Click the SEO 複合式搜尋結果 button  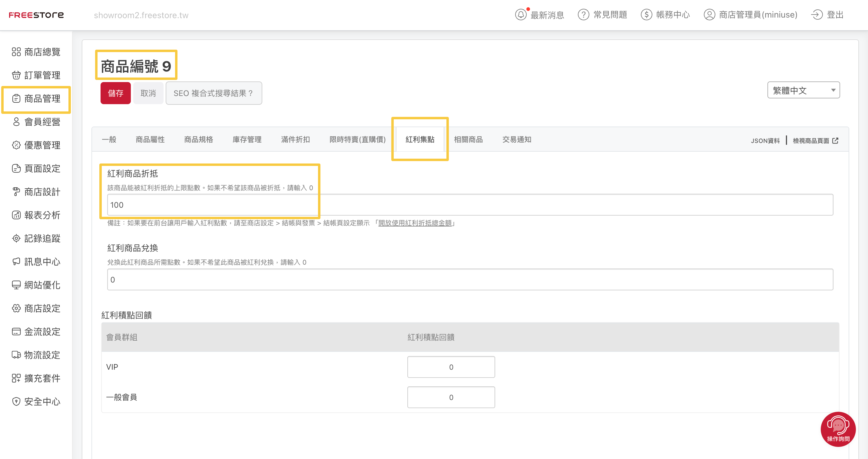tap(214, 93)
